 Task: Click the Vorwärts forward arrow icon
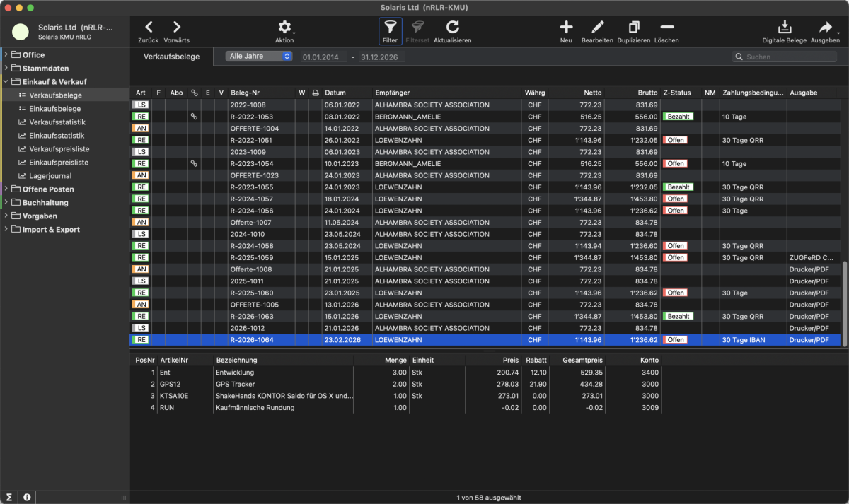click(x=176, y=28)
